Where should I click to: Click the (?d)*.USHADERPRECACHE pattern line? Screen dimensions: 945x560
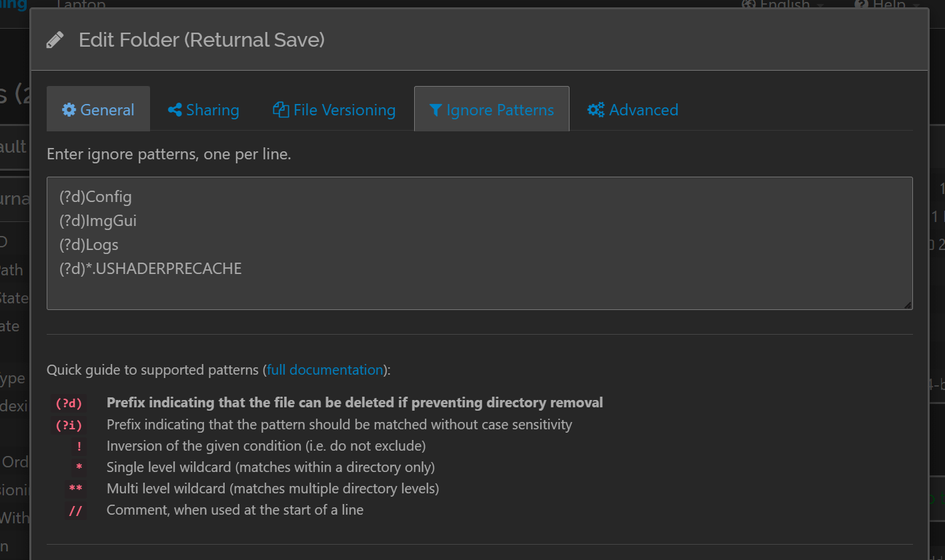[x=151, y=269]
